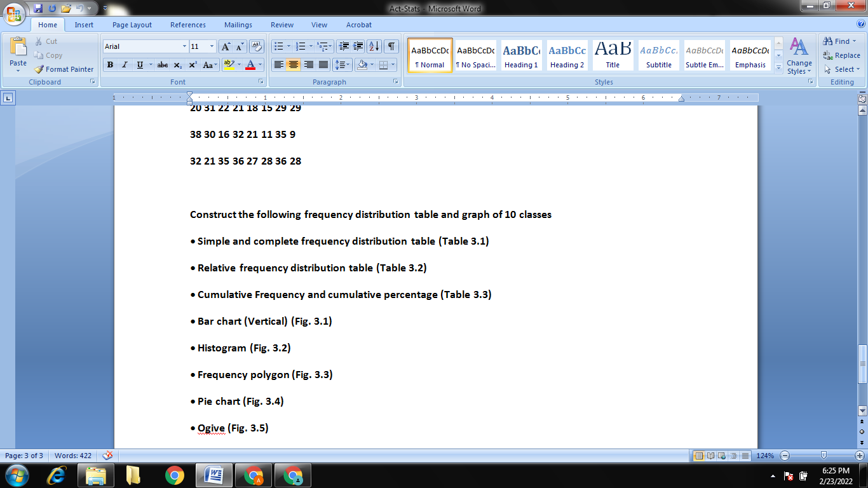
Task: Sort the selected text
Action: coord(374,46)
